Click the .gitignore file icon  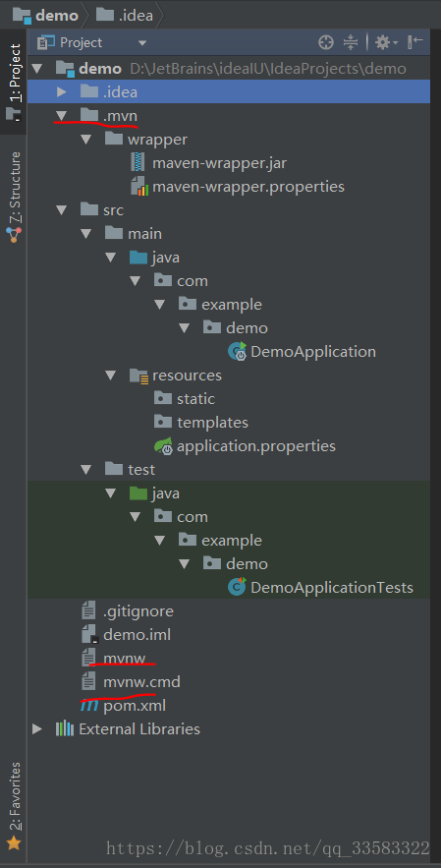(x=88, y=611)
